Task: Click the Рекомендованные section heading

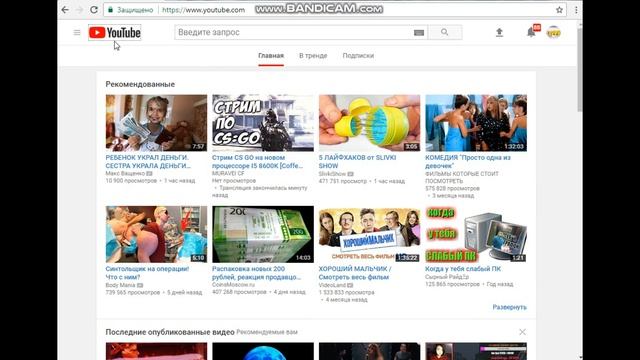Action: point(140,84)
